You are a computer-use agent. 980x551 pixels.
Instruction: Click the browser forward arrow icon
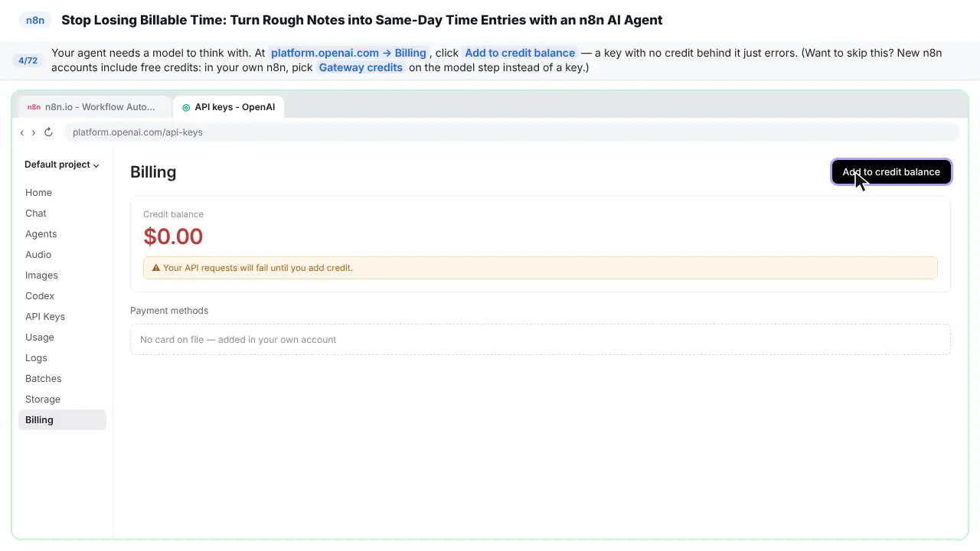click(x=33, y=132)
